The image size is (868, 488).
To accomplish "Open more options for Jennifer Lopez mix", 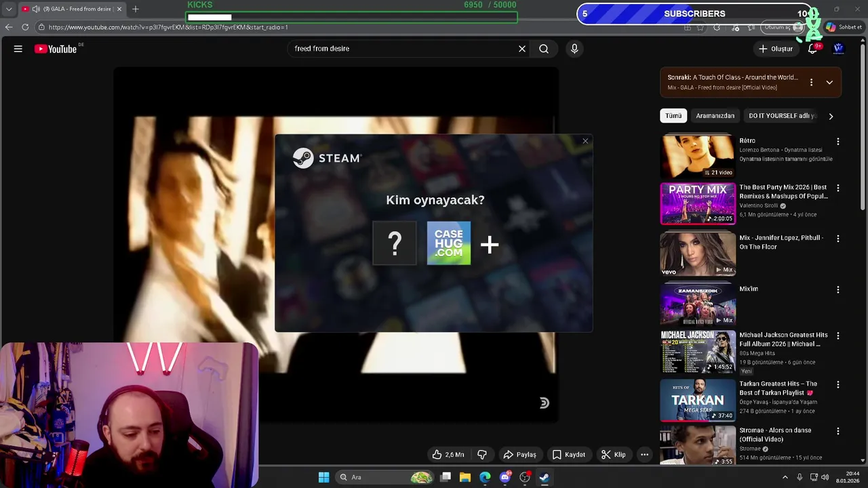I will 838,239.
